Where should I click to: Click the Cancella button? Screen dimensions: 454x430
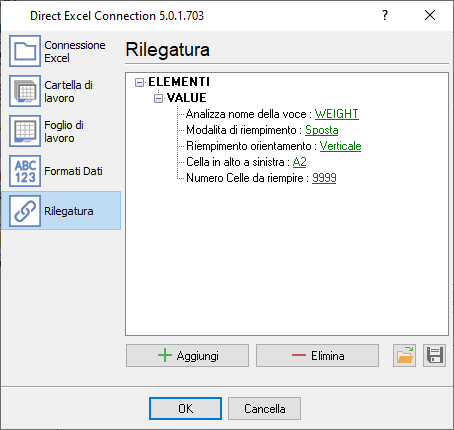click(264, 408)
